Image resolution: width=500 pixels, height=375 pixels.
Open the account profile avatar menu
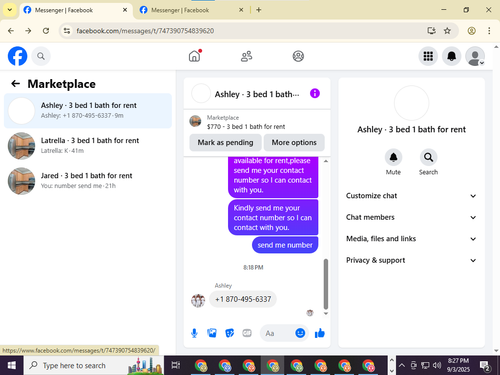tap(475, 56)
